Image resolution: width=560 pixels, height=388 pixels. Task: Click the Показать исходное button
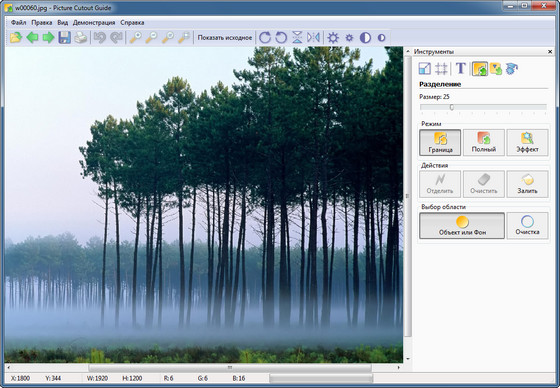coord(225,38)
